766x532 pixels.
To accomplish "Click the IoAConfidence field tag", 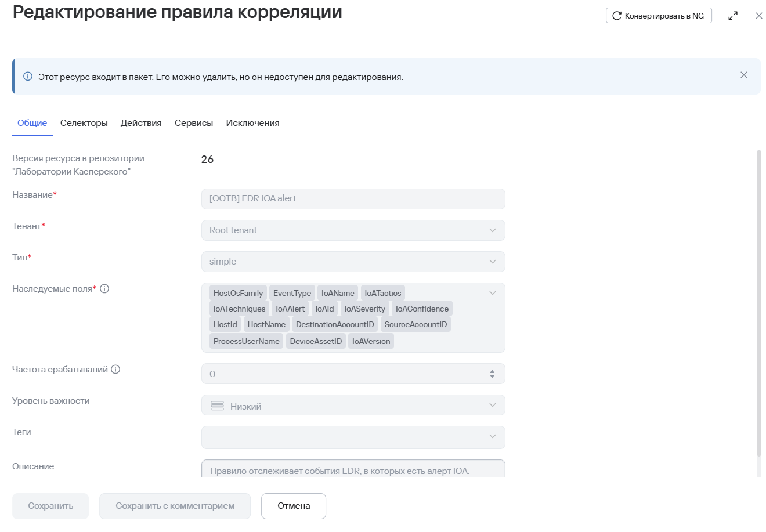I will (x=422, y=309).
